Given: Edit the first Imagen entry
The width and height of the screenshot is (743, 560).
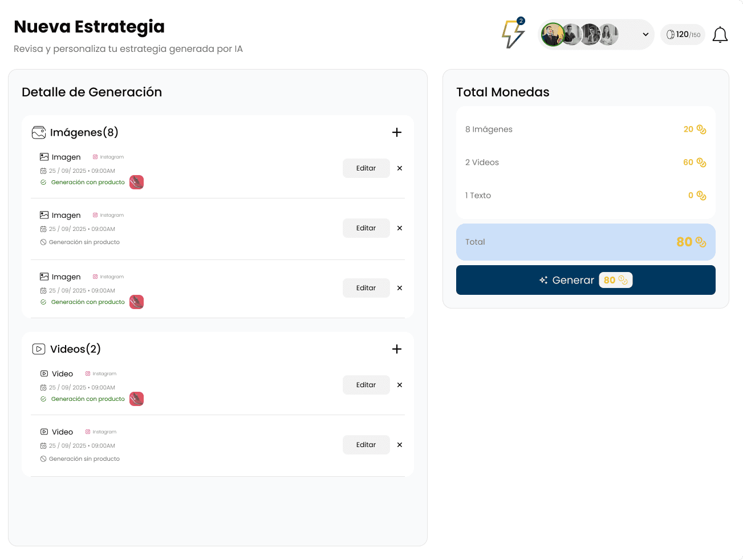Looking at the screenshot, I should (366, 168).
